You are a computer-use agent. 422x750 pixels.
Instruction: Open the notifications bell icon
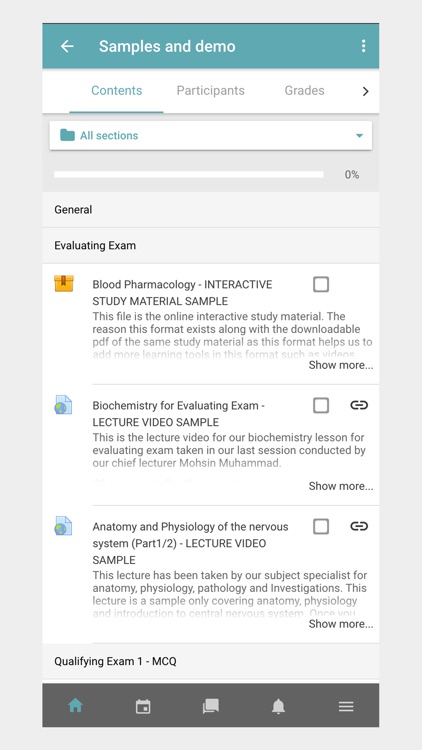278,706
